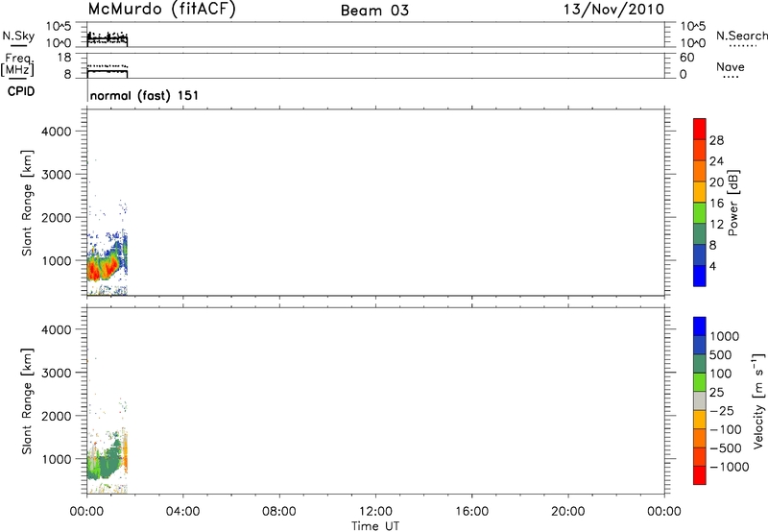768x532 pixels.
Task: Click the light green 12–16 dB Power swatch
Action: coord(700,212)
